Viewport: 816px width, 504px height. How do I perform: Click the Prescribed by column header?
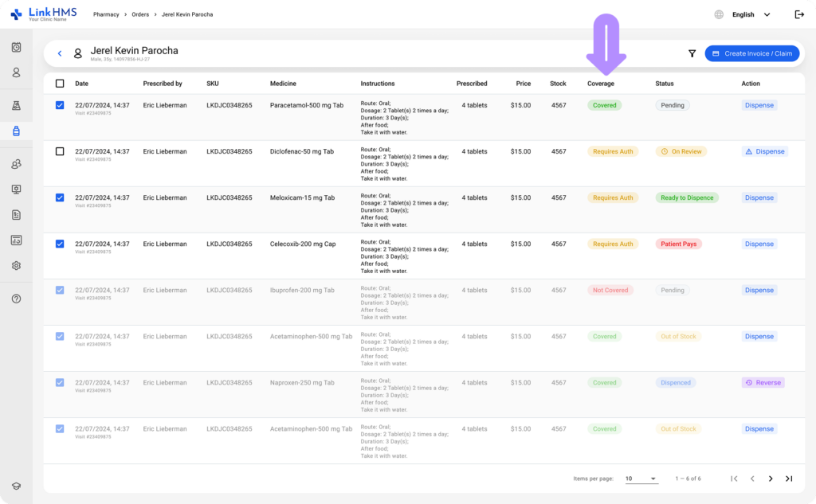tap(163, 84)
